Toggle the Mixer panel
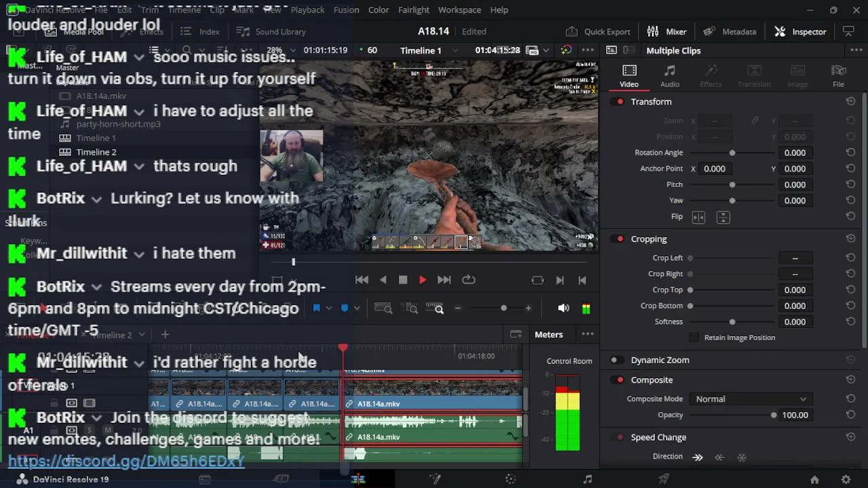 point(667,31)
